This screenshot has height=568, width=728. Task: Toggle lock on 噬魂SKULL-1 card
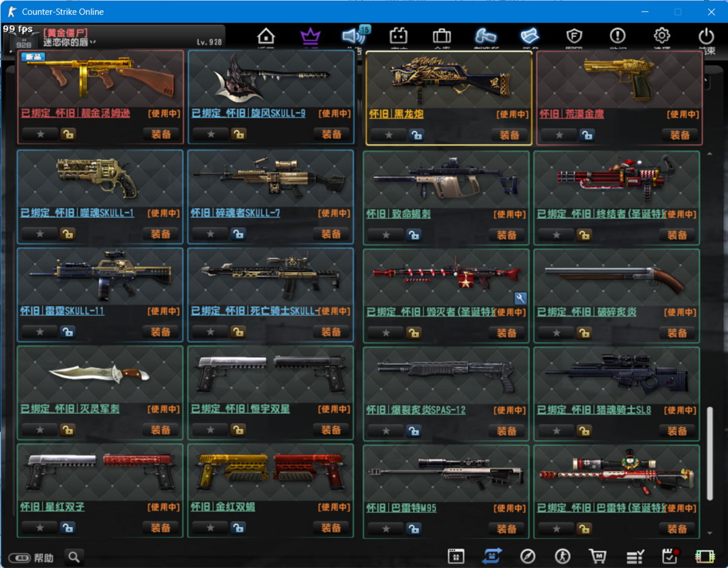(x=68, y=234)
